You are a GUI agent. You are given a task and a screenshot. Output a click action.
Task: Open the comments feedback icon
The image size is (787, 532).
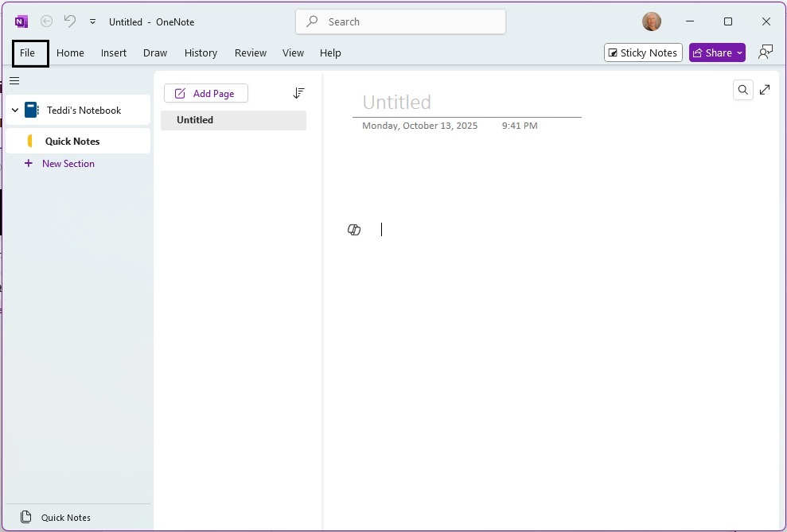[766, 52]
